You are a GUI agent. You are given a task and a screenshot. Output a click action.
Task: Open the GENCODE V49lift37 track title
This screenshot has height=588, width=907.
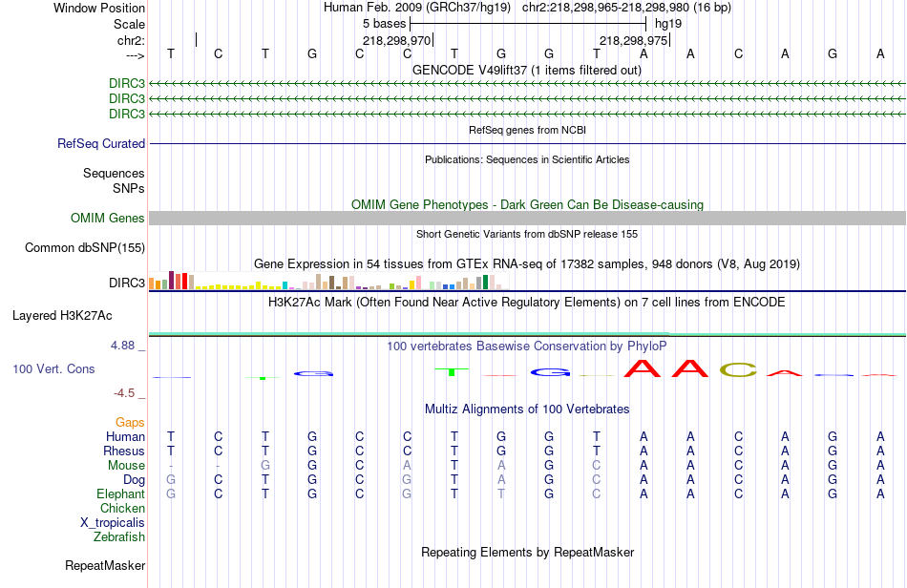527,70
